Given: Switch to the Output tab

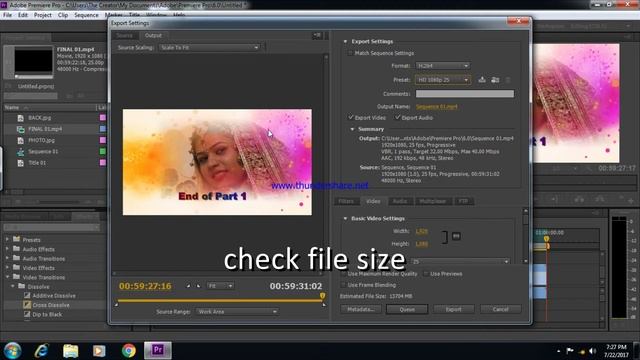Looking at the screenshot, I should 153,36.
